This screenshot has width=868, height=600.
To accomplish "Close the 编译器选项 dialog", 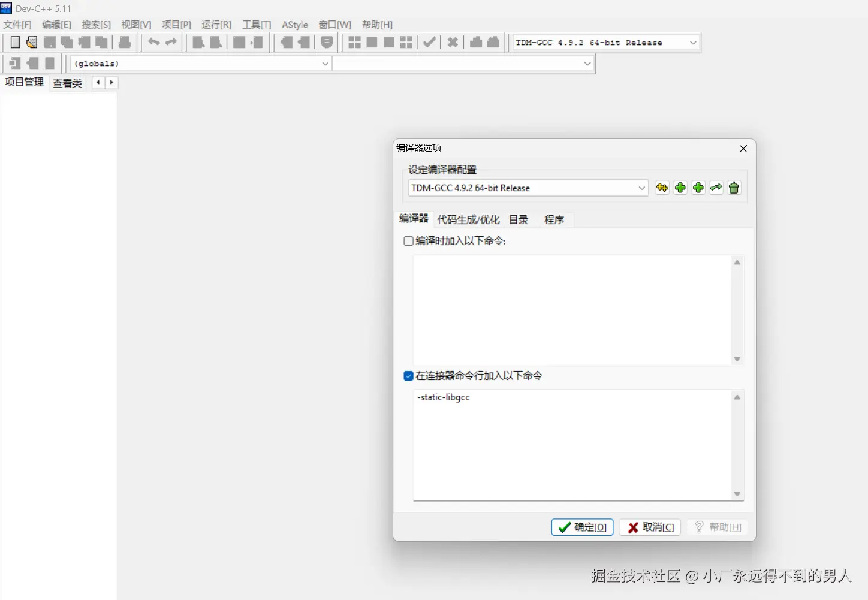I will click(743, 149).
